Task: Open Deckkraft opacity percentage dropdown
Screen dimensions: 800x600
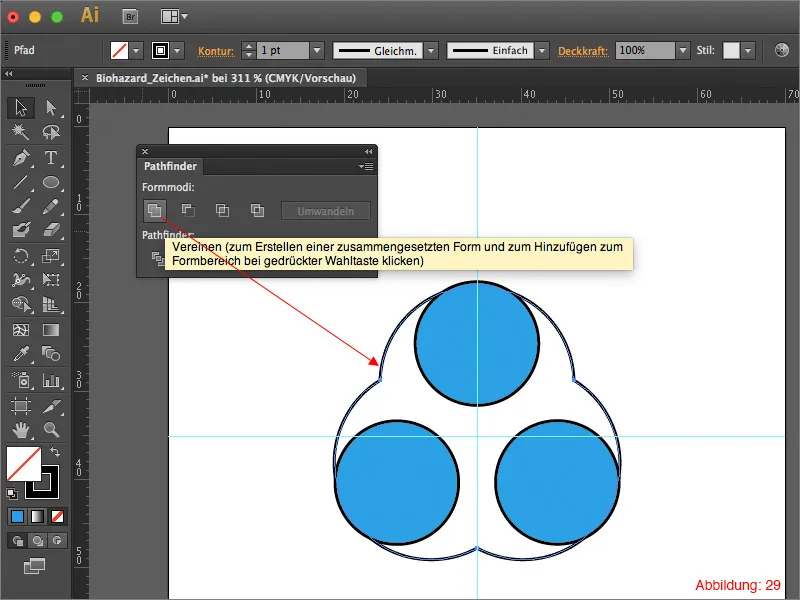Action: point(683,51)
